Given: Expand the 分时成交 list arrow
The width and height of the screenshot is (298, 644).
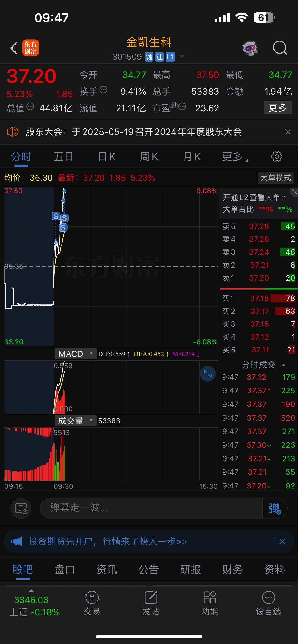Looking at the screenshot, I should pos(284,365).
